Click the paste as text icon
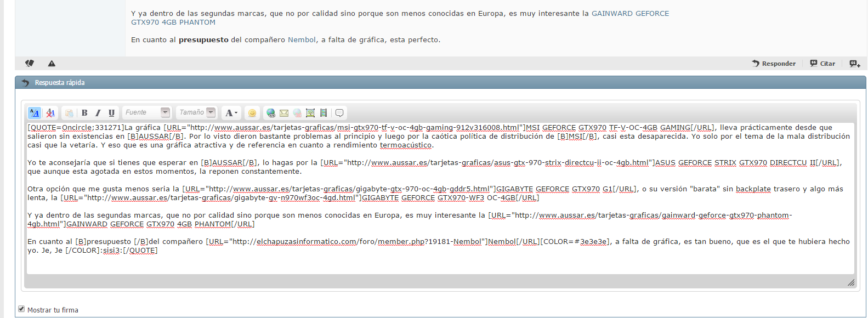 pyautogui.click(x=69, y=113)
